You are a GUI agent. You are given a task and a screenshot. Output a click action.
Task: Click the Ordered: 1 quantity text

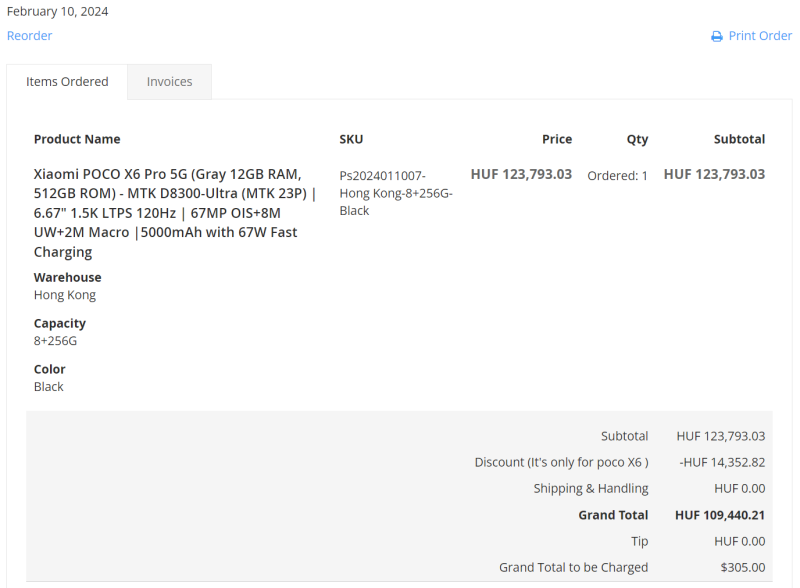pyautogui.click(x=617, y=175)
